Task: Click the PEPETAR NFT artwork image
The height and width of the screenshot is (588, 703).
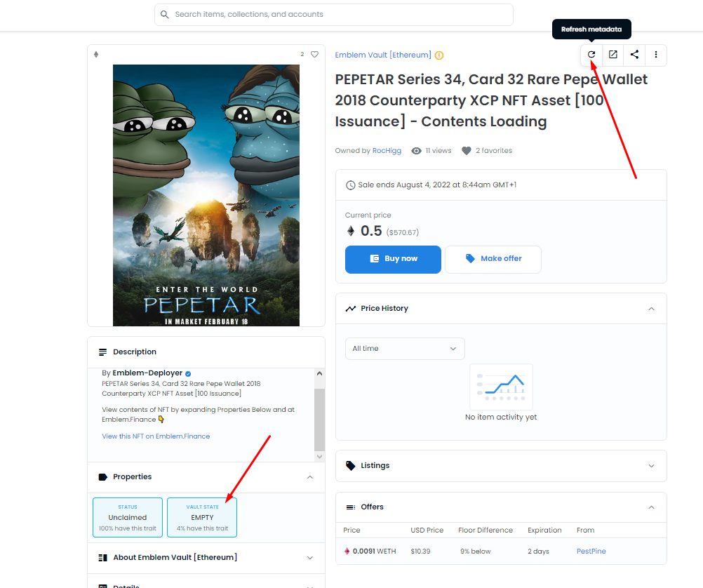Action: tap(206, 195)
